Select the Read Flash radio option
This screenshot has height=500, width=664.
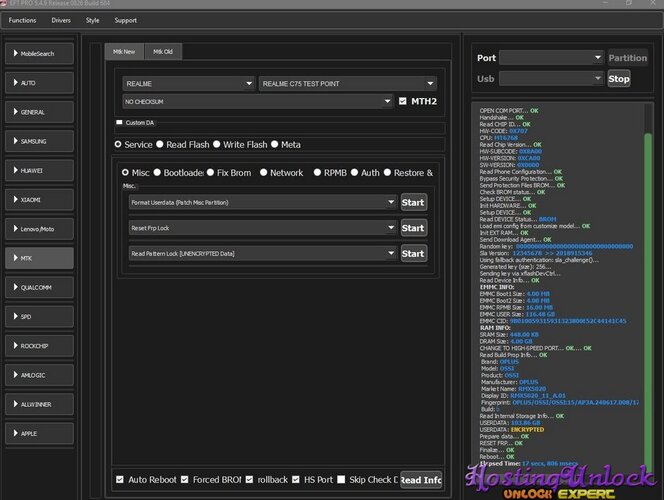[x=160, y=144]
